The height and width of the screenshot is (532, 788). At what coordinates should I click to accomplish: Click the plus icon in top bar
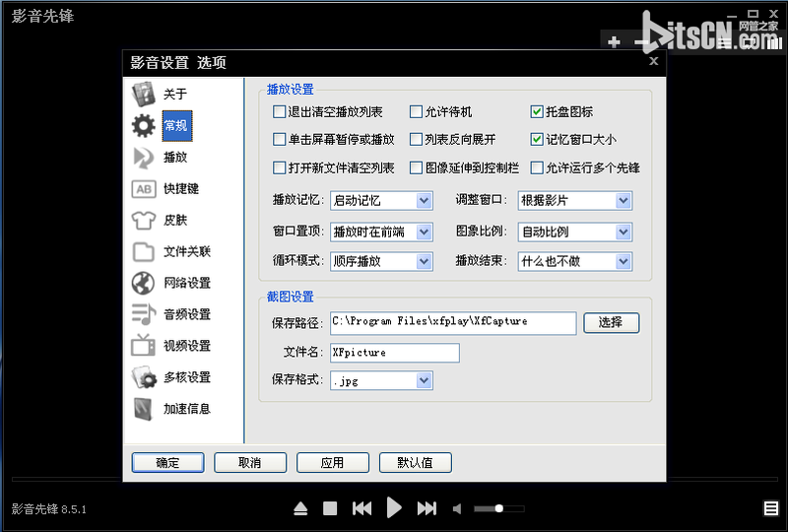(x=614, y=41)
